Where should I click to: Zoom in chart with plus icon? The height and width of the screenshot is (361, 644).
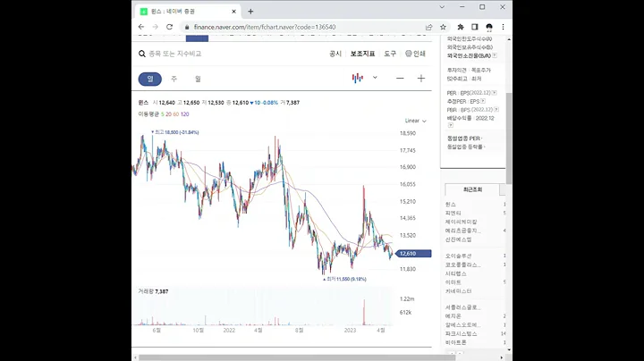click(x=421, y=79)
